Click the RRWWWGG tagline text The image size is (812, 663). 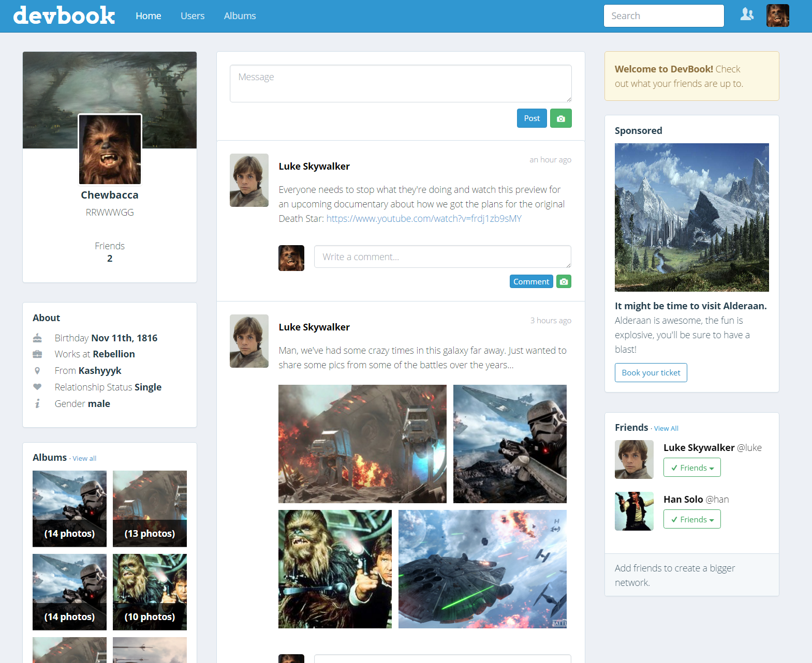click(x=110, y=213)
